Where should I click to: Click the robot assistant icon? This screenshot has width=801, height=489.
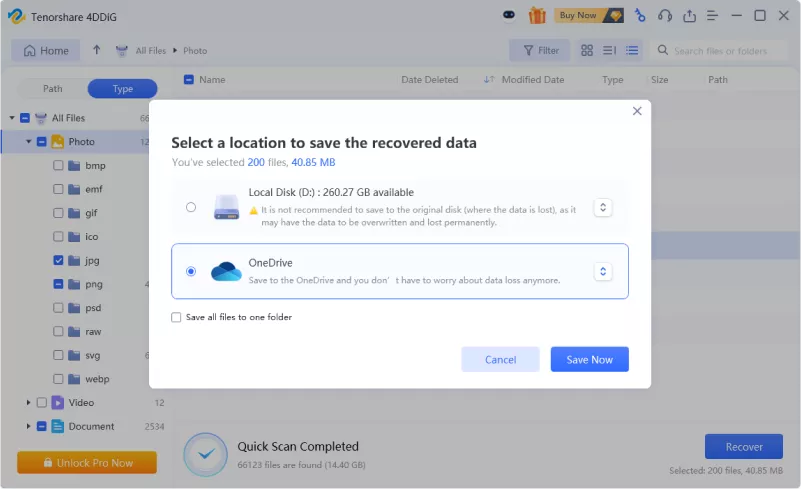click(x=511, y=15)
